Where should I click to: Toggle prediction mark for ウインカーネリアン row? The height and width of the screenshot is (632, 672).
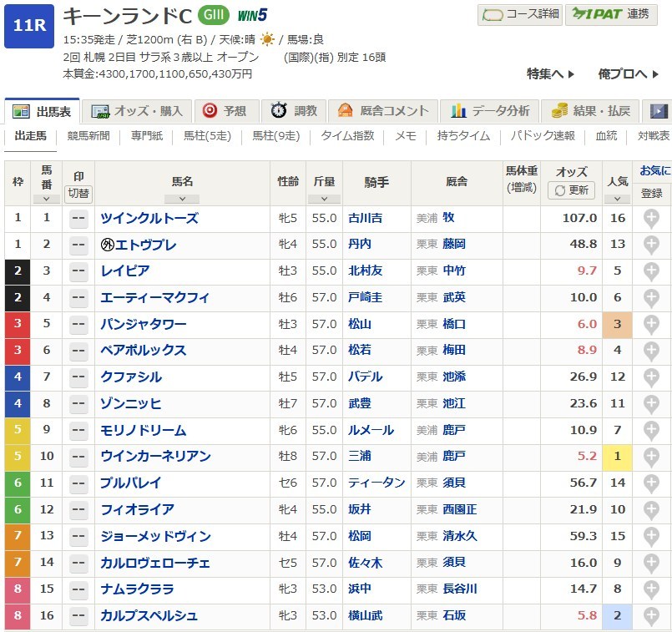click(x=78, y=458)
